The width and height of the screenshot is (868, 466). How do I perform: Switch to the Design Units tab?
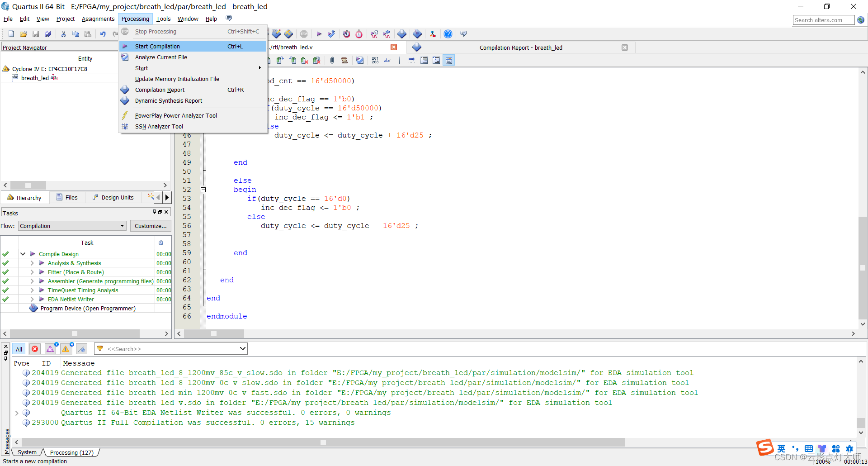[x=113, y=197]
